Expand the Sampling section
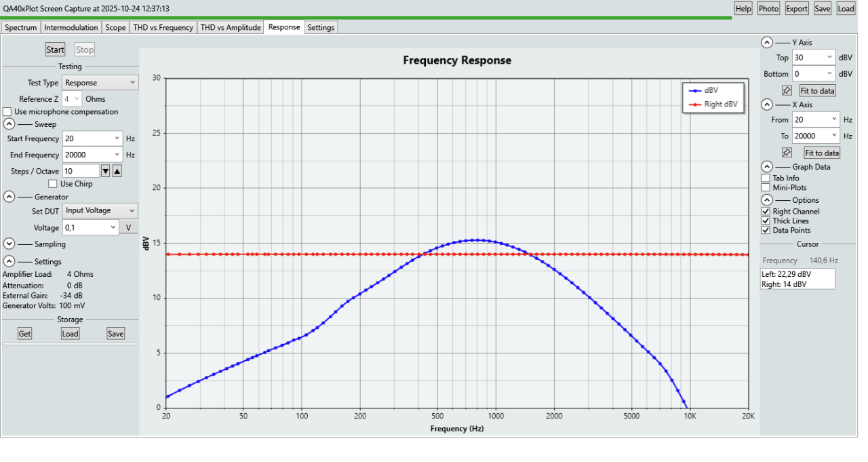 coord(9,244)
